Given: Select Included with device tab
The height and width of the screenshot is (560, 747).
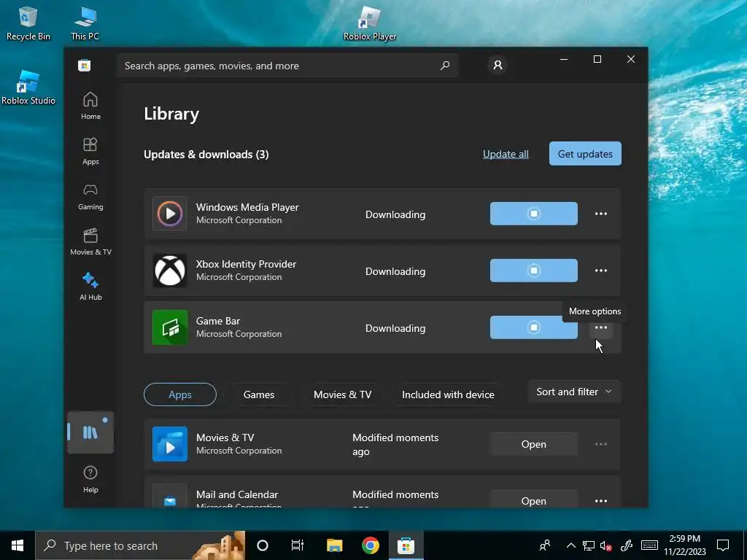Looking at the screenshot, I should tap(448, 394).
